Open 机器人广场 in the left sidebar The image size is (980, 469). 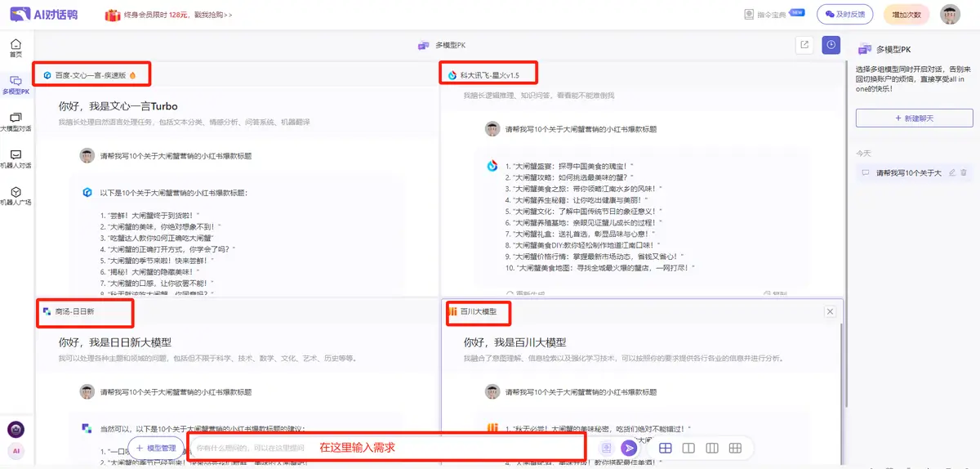click(x=16, y=196)
